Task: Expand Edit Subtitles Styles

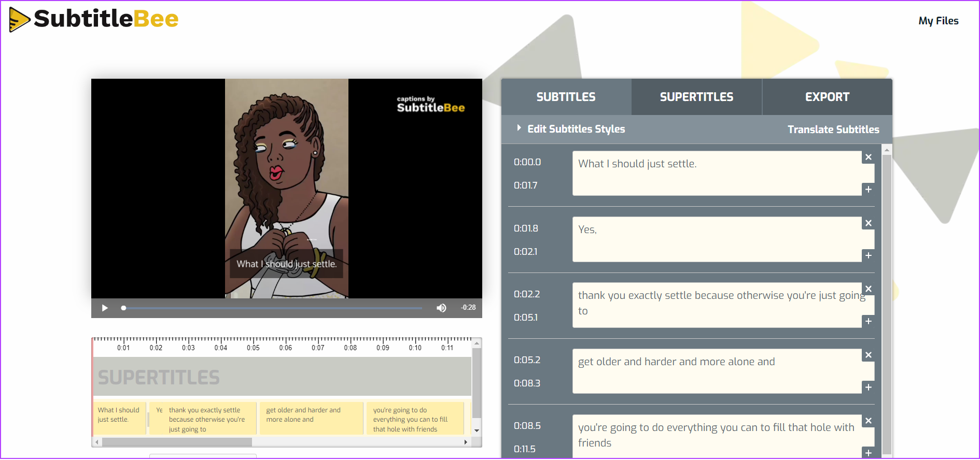Action: [x=571, y=129]
